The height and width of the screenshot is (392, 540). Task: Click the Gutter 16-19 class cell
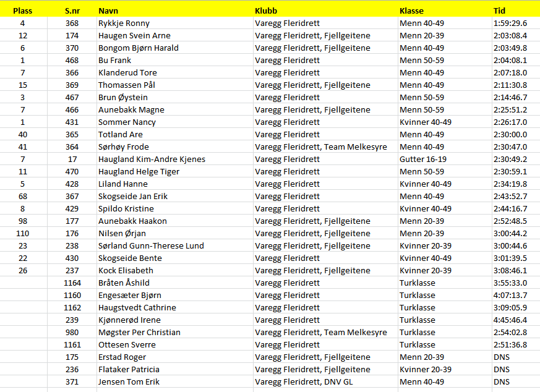[x=424, y=159]
